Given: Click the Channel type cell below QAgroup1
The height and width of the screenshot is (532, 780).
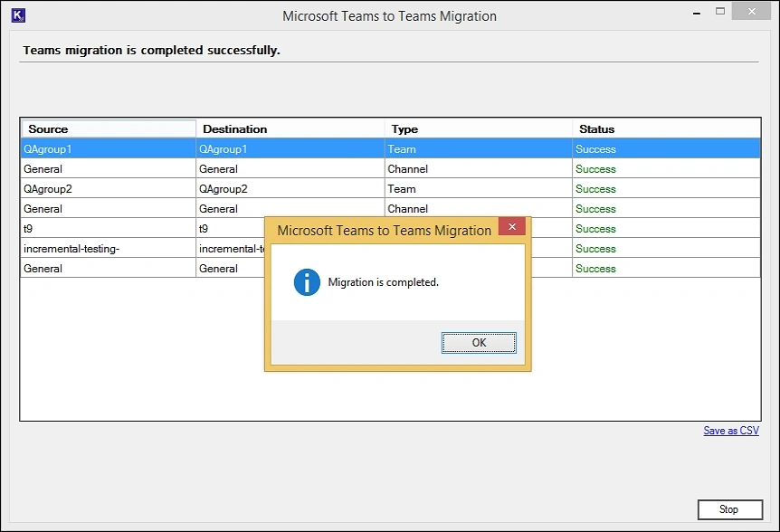Looking at the screenshot, I should click(479, 168).
